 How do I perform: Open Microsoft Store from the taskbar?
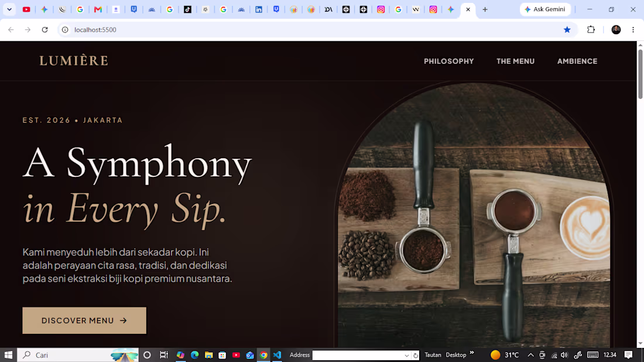pyautogui.click(x=222, y=355)
